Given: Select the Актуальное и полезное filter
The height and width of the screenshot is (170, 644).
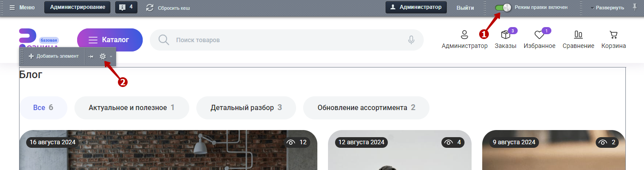Looking at the screenshot, I should 132,107.
